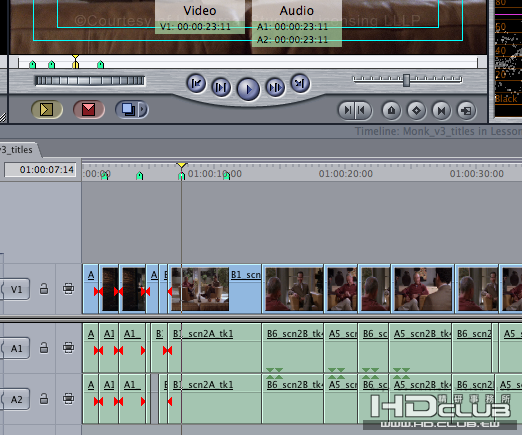Screen dimensions: 522x435
Task: Click Play Around Current Frame button
Action: (x=275, y=87)
